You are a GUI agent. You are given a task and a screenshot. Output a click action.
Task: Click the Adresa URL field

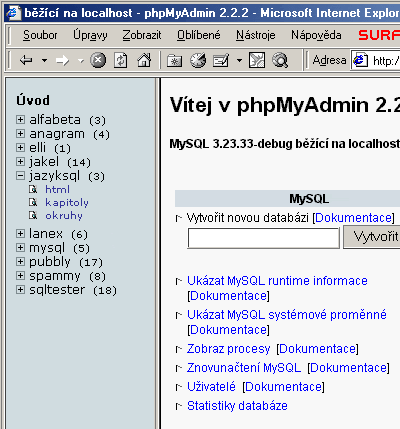375,60
